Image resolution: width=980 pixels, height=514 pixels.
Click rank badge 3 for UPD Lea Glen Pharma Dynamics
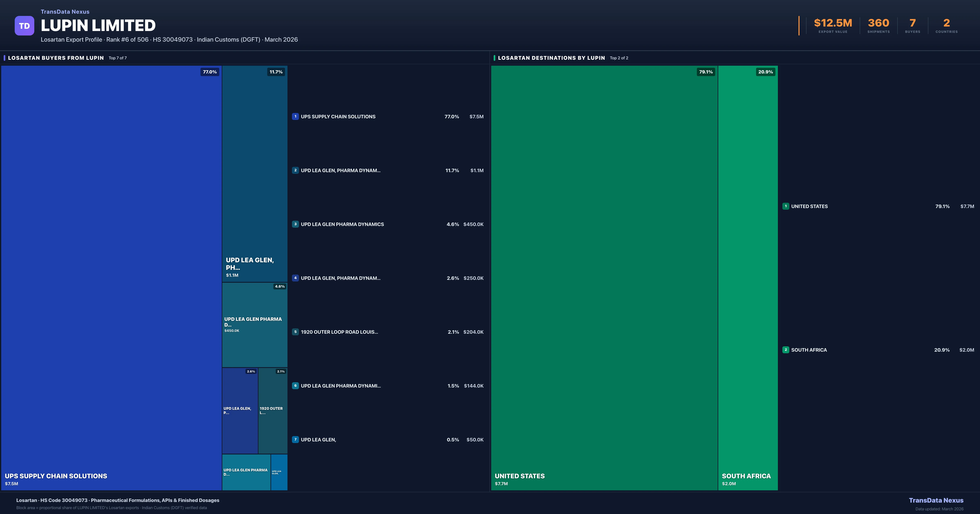pyautogui.click(x=295, y=224)
